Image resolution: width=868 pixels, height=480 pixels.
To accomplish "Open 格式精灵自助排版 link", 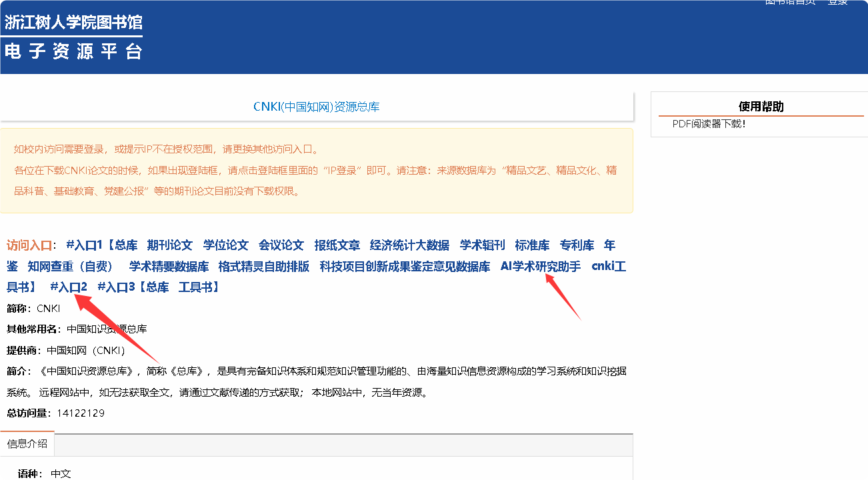I will (x=263, y=267).
